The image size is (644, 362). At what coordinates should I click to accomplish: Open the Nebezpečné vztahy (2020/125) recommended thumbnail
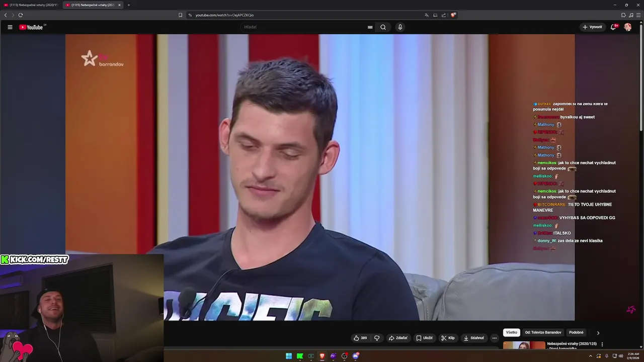[x=524, y=345]
